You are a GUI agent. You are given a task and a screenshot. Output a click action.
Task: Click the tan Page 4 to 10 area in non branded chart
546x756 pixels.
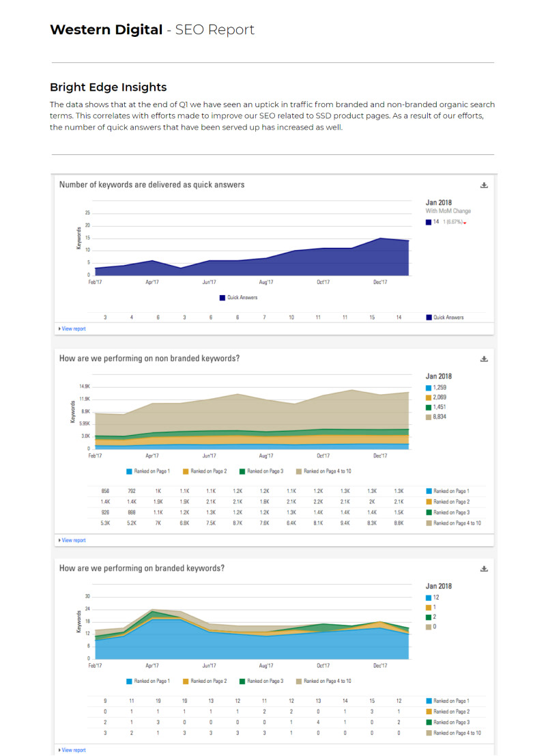point(250,412)
